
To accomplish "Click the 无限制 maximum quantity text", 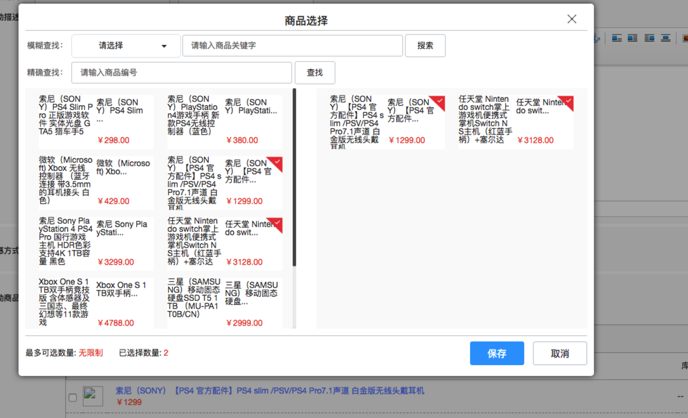I will pyautogui.click(x=91, y=353).
